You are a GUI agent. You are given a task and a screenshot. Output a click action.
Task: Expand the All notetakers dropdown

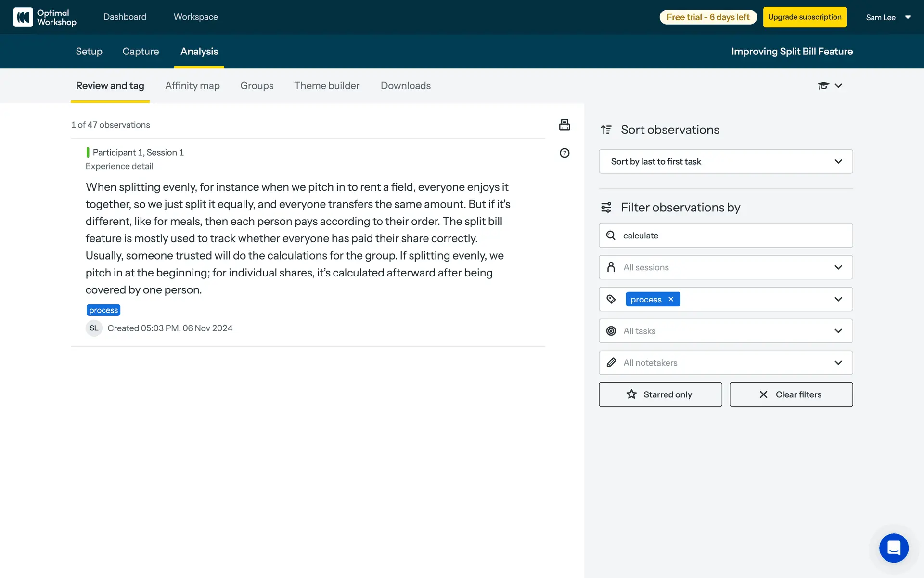725,363
